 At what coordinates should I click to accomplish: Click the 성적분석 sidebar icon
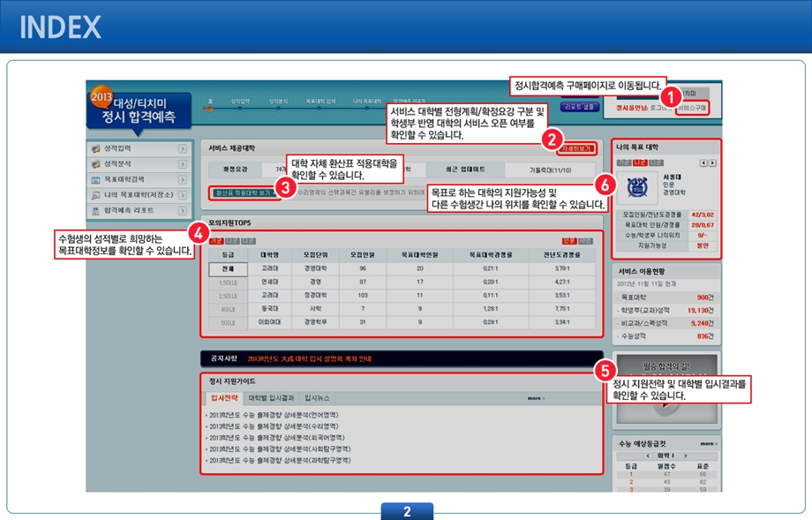[x=95, y=164]
